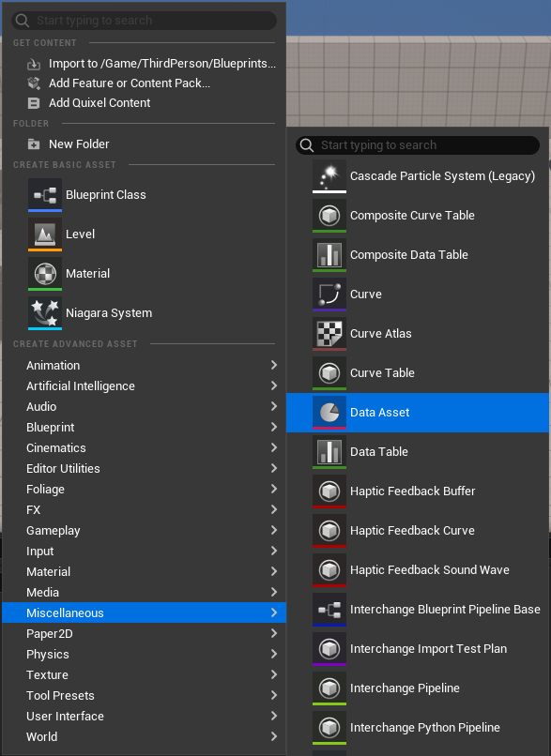Image resolution: width=551 pixels, height=756 pixels.
Task: Open the Tool Presets category
Action: pyautogui.click(x=144, y=696)
